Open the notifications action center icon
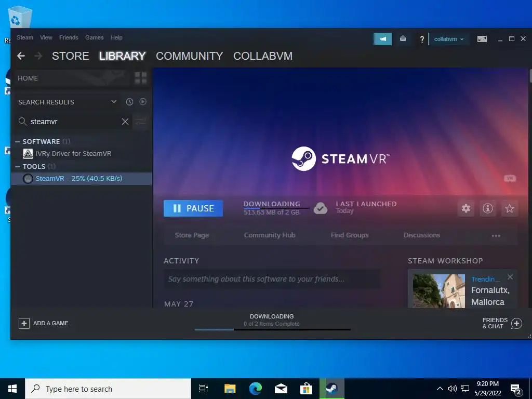The height and width of the screenshot is (399, 532). pos(516,389)
